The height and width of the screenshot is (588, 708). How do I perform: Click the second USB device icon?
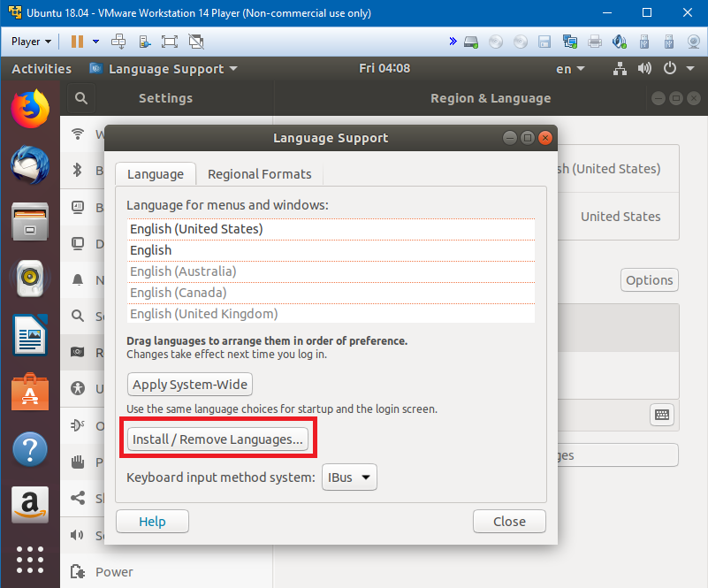669,42
